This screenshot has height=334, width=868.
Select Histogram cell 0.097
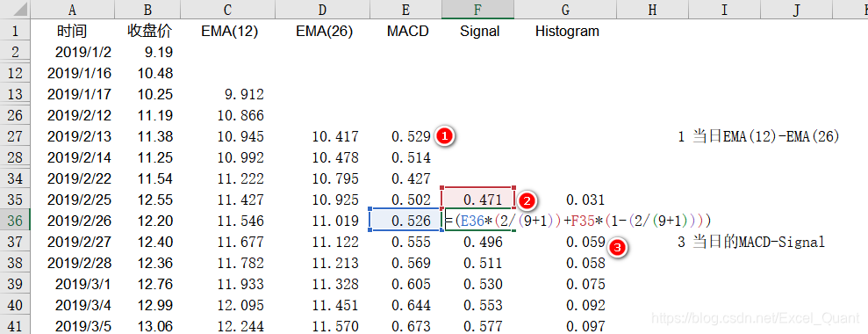pos(565,326)
